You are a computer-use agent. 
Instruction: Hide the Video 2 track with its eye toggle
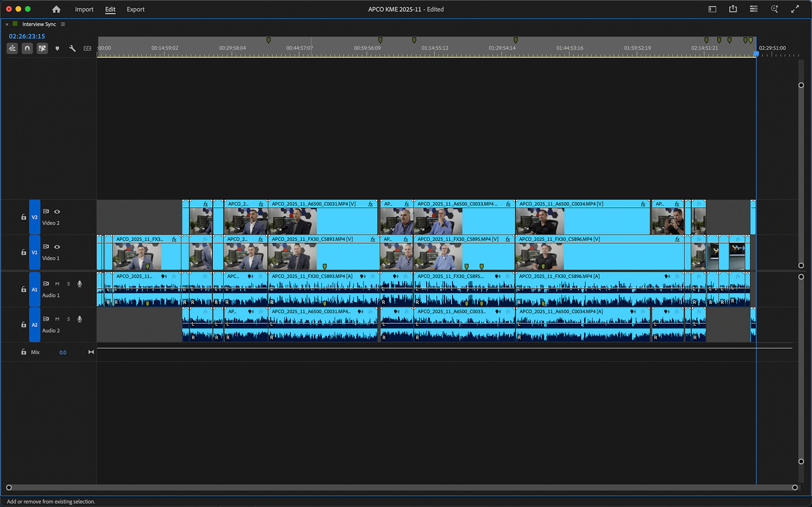coord(57,211)
